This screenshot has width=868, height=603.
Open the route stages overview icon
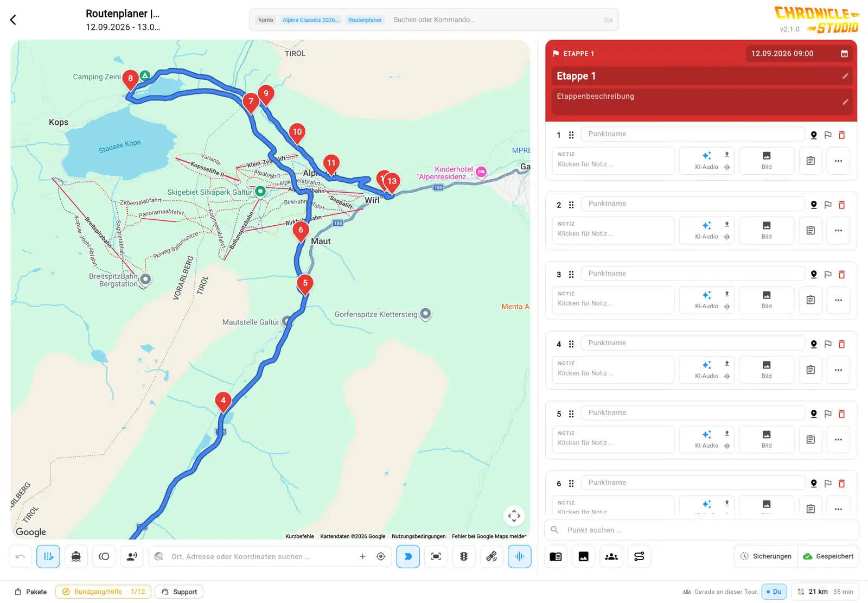[x=639, y=557]
